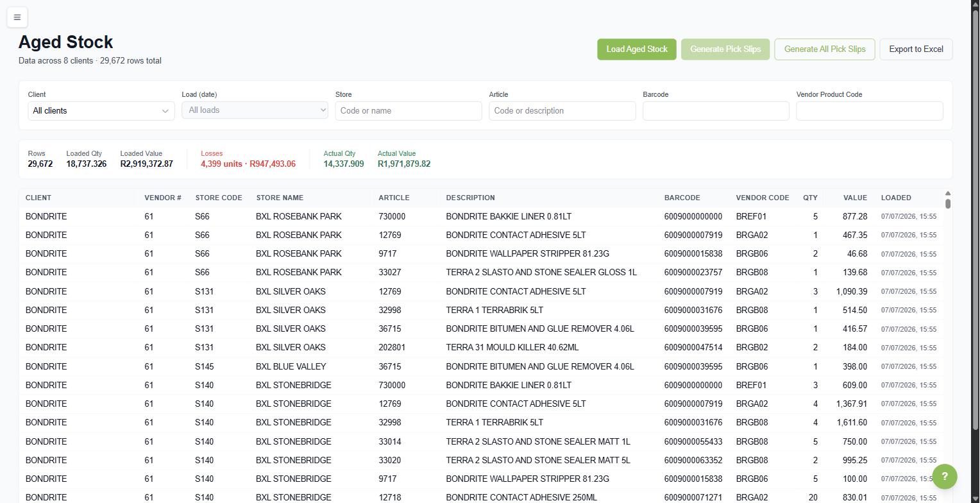Open the Load (date) dropdown
The height and width of the screenshot is (503, 980).
tap(255, 110)
